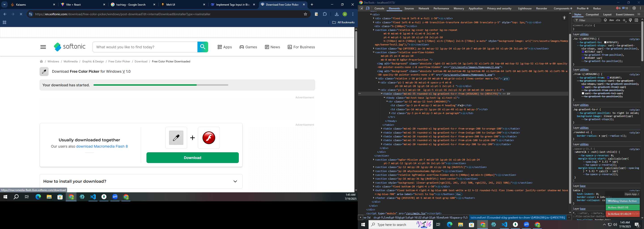Image resolution: width=644 pixels, height=229 pixels.
Task: Click the rendering emulations paintbrush icon in Styles toolbar
Action: (631, 20)
